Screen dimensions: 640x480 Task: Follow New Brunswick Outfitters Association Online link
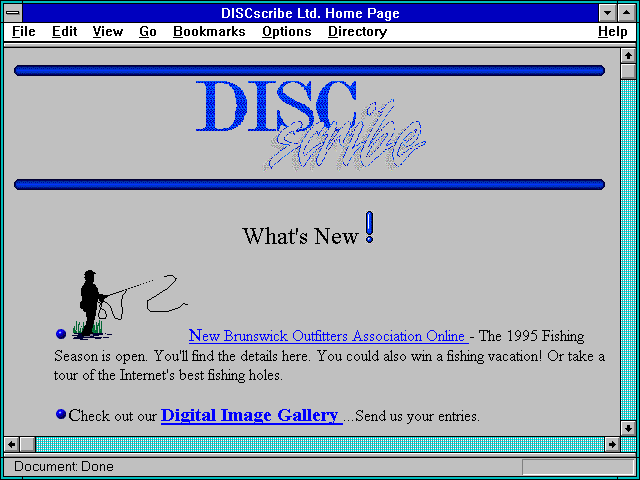click(328, 336)
